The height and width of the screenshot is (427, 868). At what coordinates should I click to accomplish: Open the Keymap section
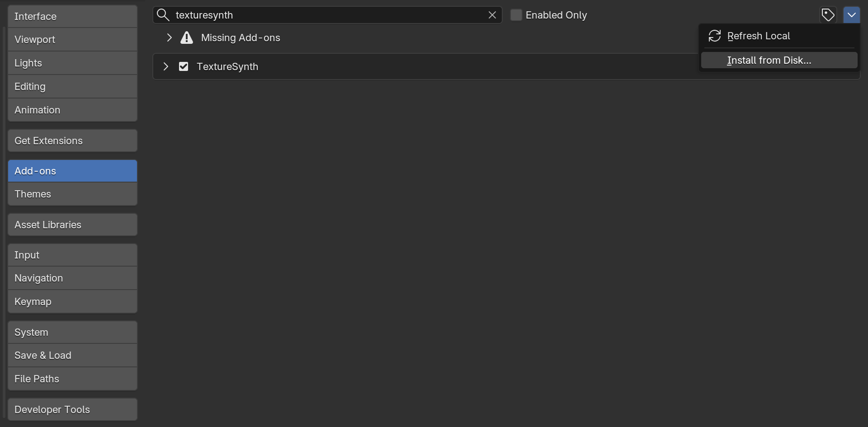pos(72,301)
